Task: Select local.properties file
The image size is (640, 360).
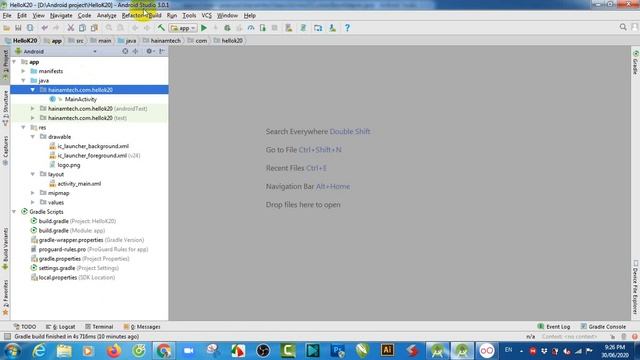Action: coord(76,278)
